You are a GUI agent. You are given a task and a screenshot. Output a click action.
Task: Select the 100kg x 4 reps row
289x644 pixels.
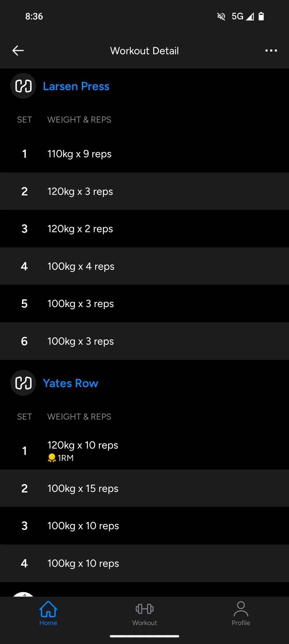pos(144,266)
